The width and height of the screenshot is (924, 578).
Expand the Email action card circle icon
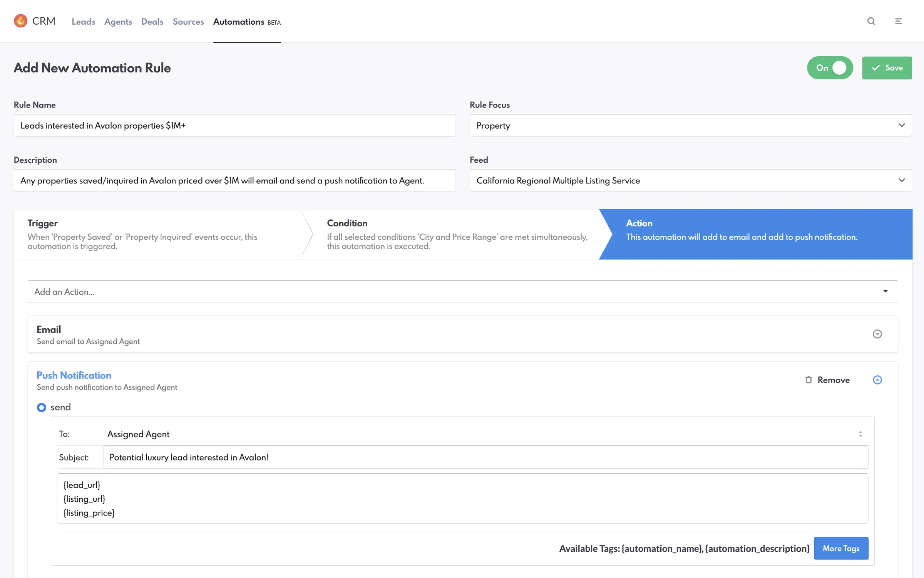click(x=877, y=334)
